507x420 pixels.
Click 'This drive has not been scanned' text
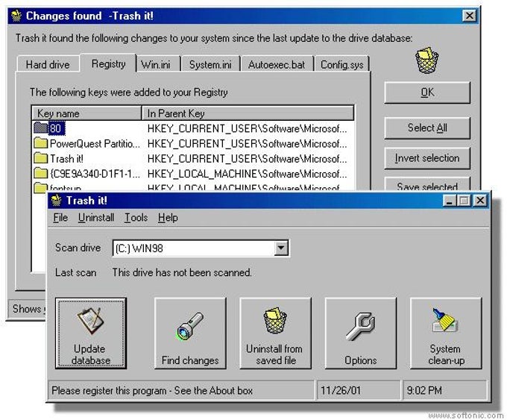(182, 272)
